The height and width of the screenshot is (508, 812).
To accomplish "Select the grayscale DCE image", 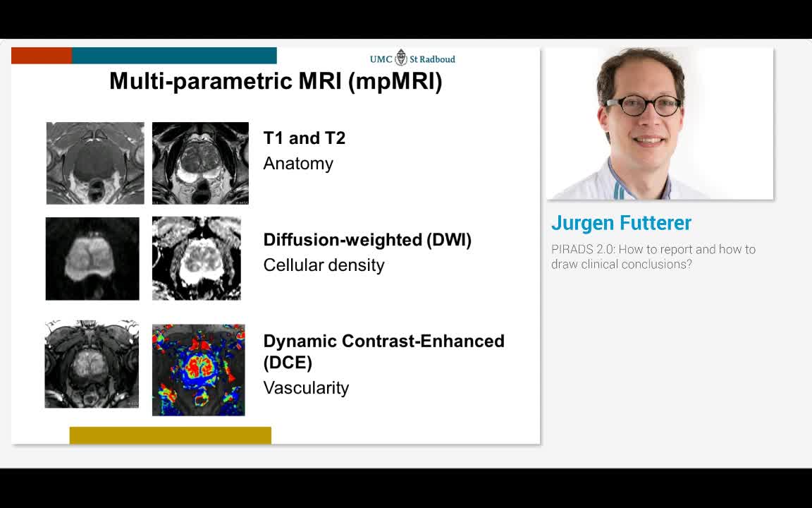I will [x=92, y=364].
